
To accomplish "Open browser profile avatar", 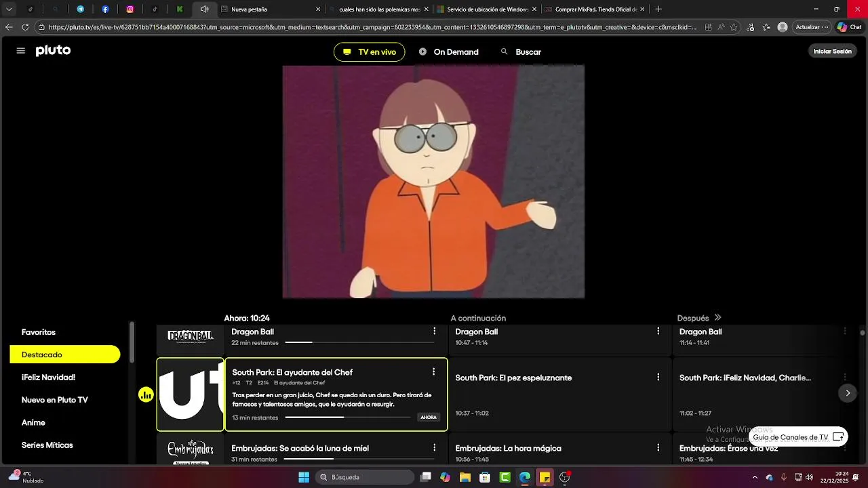I will pyautogui.click(x=783, y=27).
